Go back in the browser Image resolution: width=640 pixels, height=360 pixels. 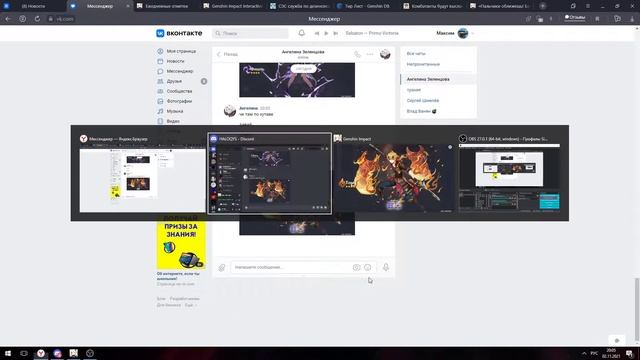(x=8, y=19)
